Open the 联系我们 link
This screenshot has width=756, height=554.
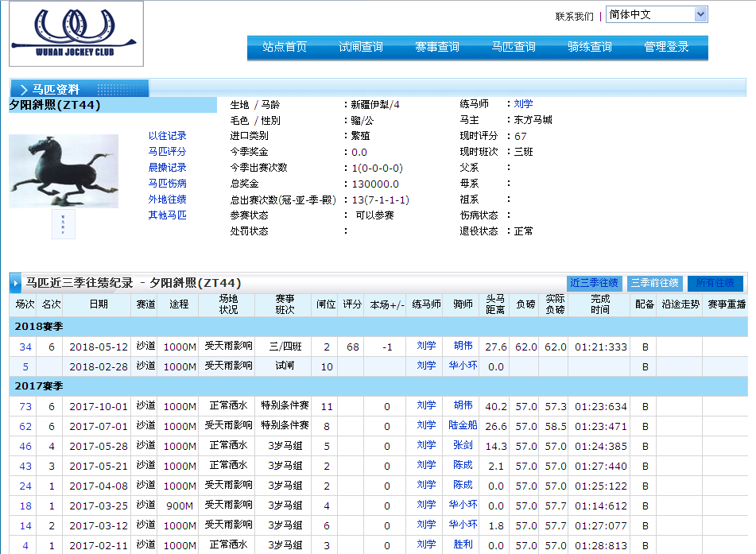(574, 16)
